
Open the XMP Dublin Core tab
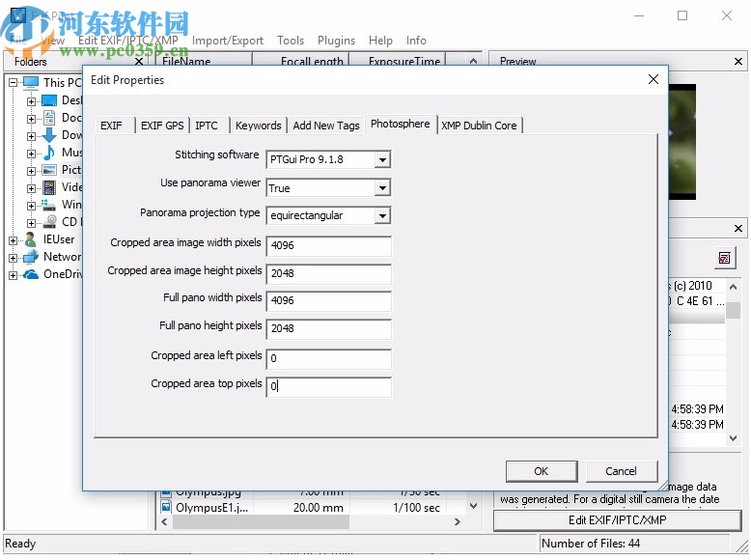coord(479,126)
